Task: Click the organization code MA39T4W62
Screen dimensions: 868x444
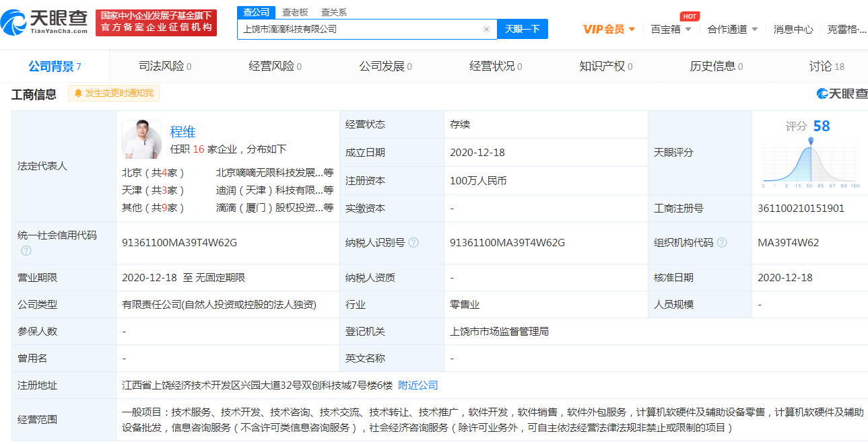Action: click(789, 242)
